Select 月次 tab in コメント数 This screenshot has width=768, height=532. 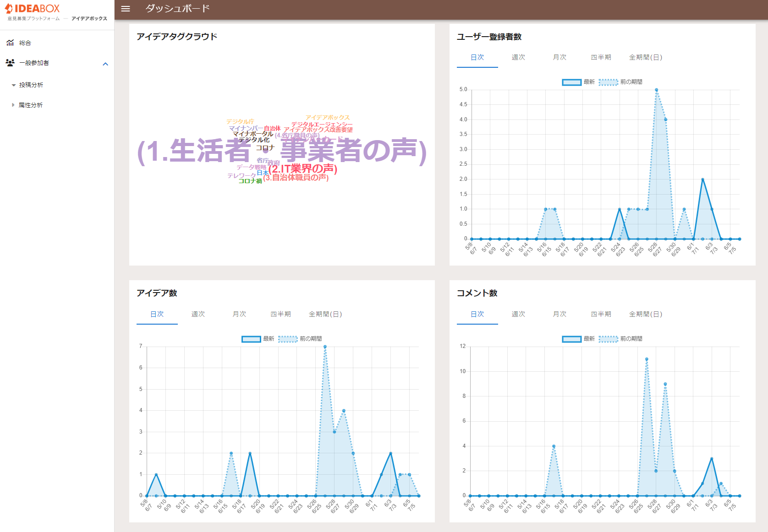560,314
